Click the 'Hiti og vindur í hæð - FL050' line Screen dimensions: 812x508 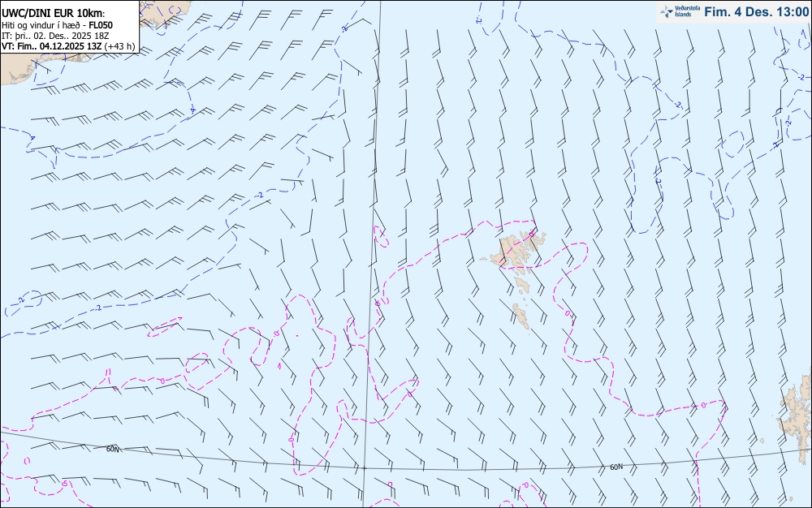point(57,25)
